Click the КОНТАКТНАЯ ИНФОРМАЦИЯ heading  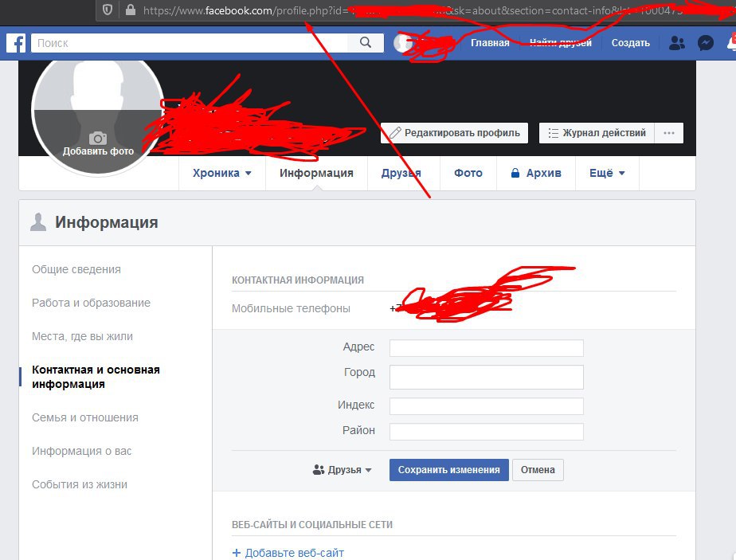(298, 280)
